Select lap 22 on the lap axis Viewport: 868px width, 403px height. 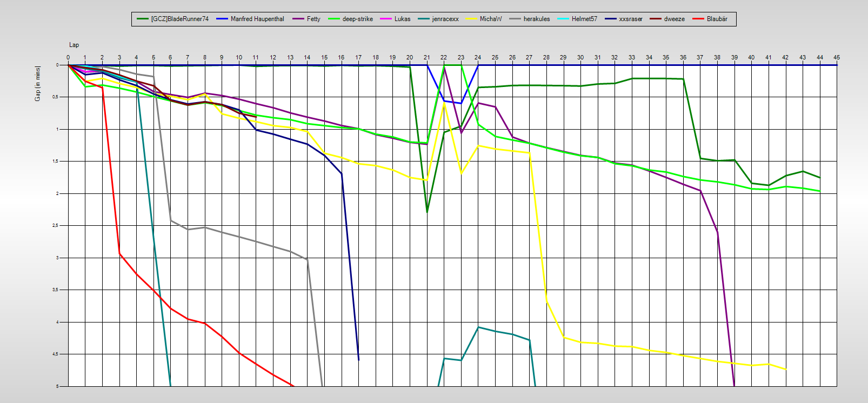pos(444,57)
